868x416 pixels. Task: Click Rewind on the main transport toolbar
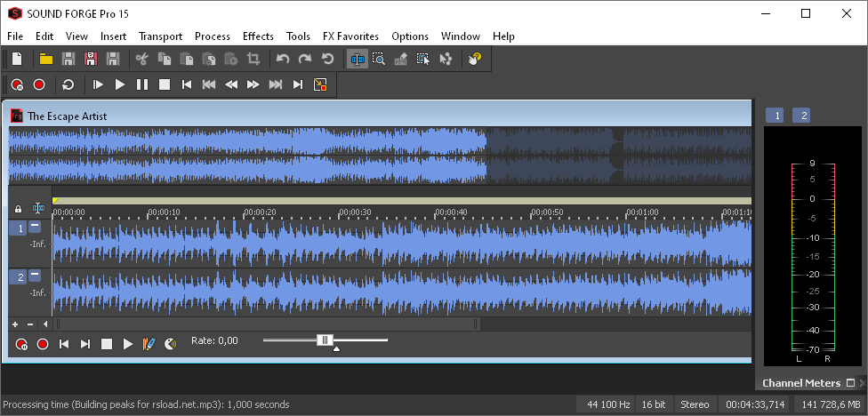(x=231, y=84)
